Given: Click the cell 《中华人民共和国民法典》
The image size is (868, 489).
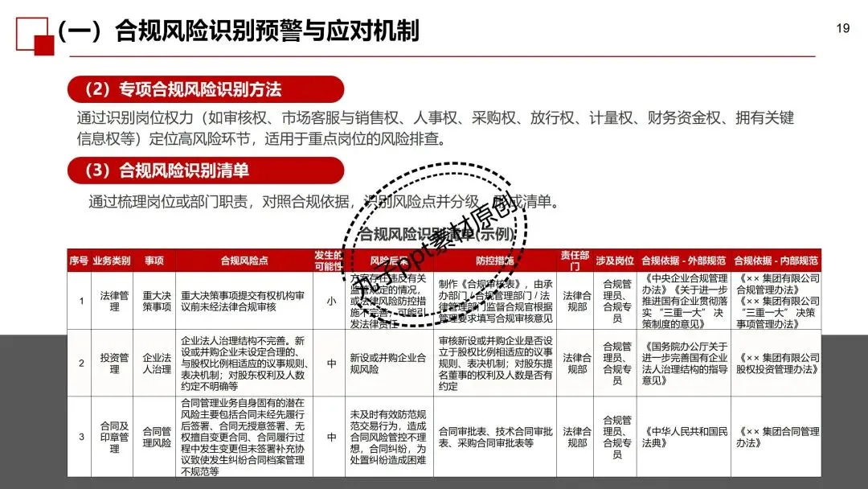Looking at the screenshot, I should [x=684, y=437].
